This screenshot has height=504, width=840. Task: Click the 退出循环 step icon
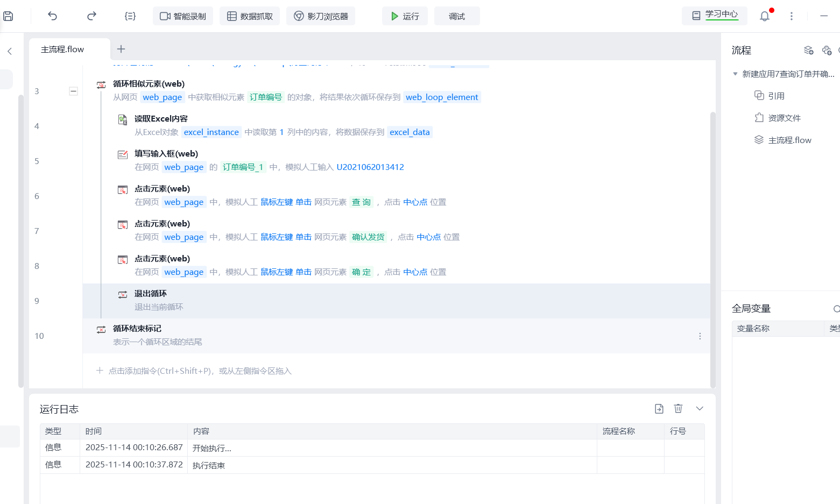click(x=123, y=294)
